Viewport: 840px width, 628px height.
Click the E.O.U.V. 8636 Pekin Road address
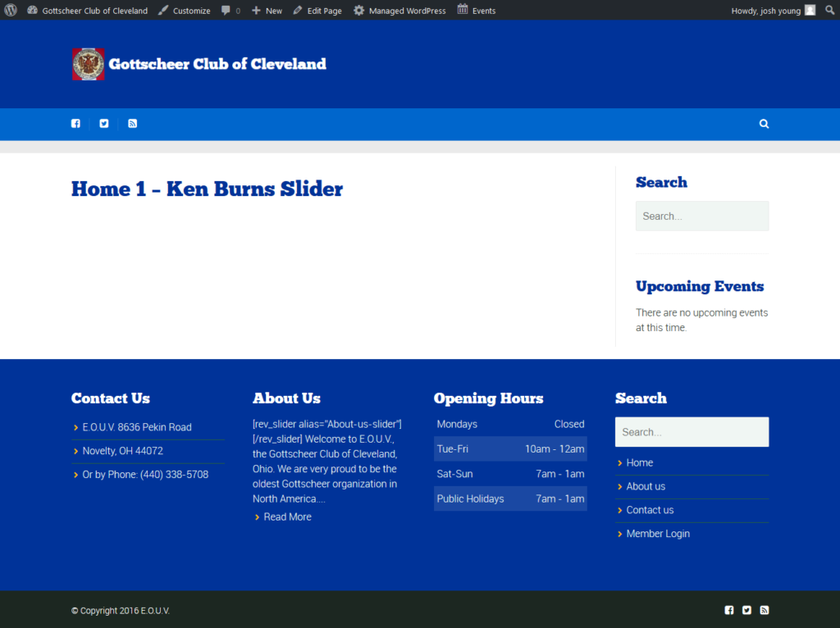137,426
